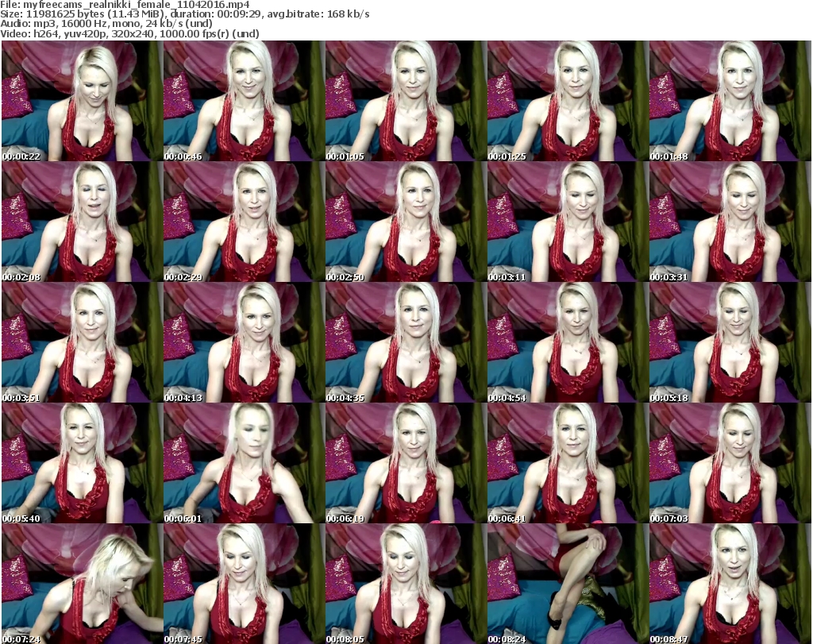Choose the frame marked 00:02:29

coord(244,222)
